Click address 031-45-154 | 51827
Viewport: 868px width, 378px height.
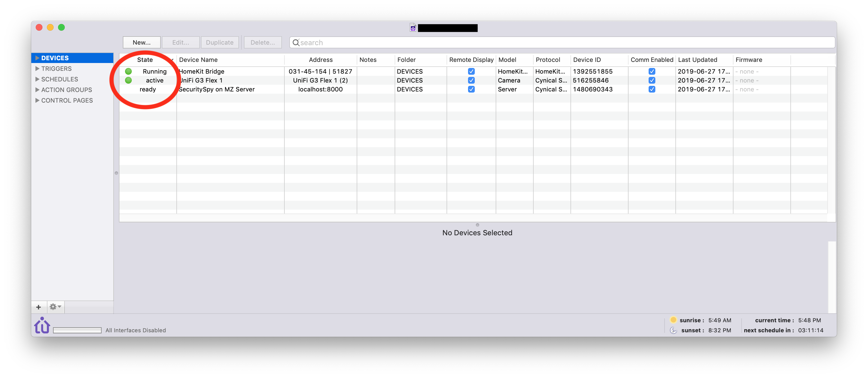pyautogui.click(x=320, y=71)
